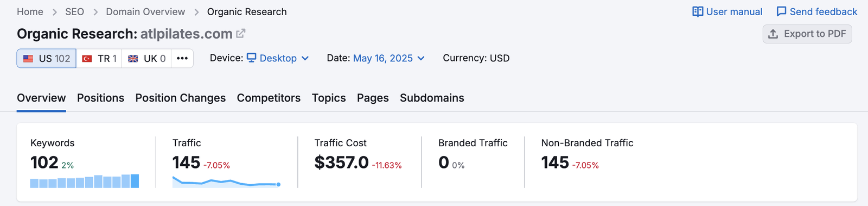Viewport: 868px width, 206px height.
Task: Click the Desktop monitor device icon
Action: pos(251,58)
